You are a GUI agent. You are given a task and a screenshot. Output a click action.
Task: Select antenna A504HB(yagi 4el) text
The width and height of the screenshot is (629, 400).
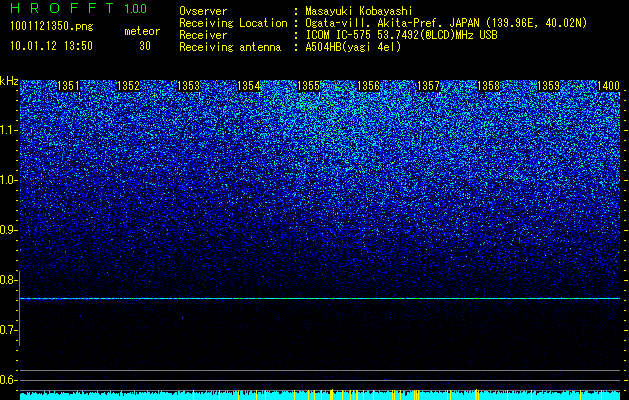tap(353, 47)
